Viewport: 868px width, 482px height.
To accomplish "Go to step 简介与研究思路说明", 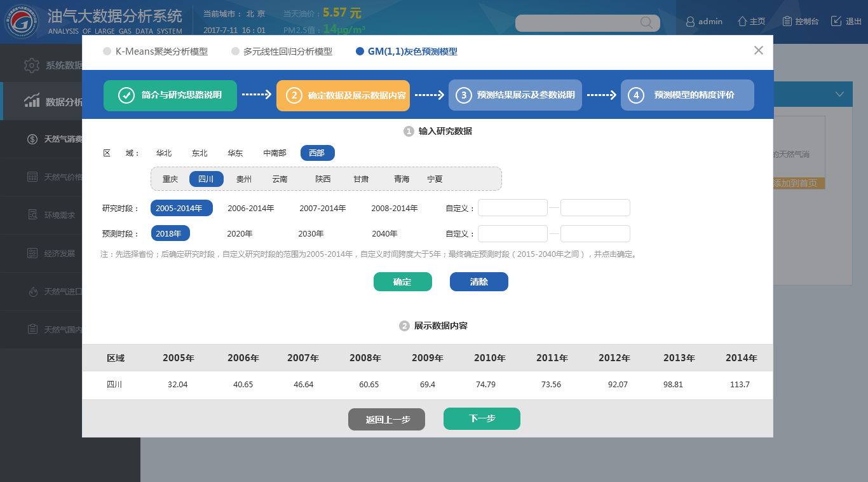I will coord(170,95).
